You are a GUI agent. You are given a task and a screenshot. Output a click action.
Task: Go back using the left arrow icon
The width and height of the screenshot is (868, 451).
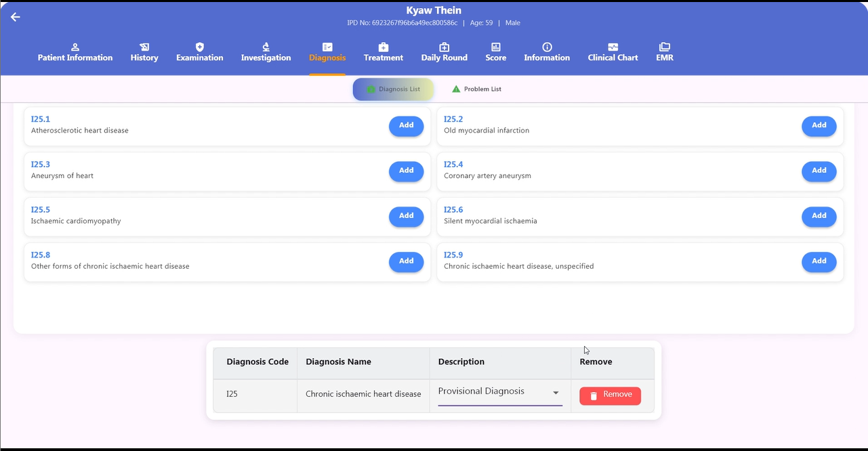(15, 17)
